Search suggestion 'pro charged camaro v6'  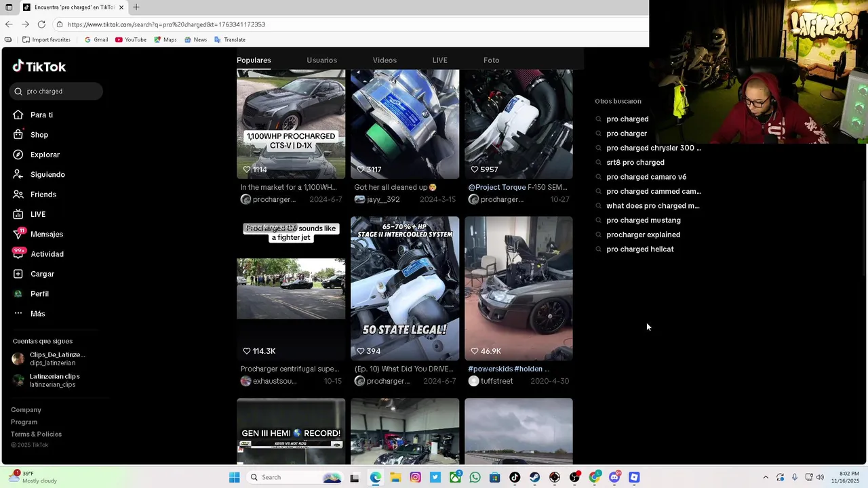point(646,177)
